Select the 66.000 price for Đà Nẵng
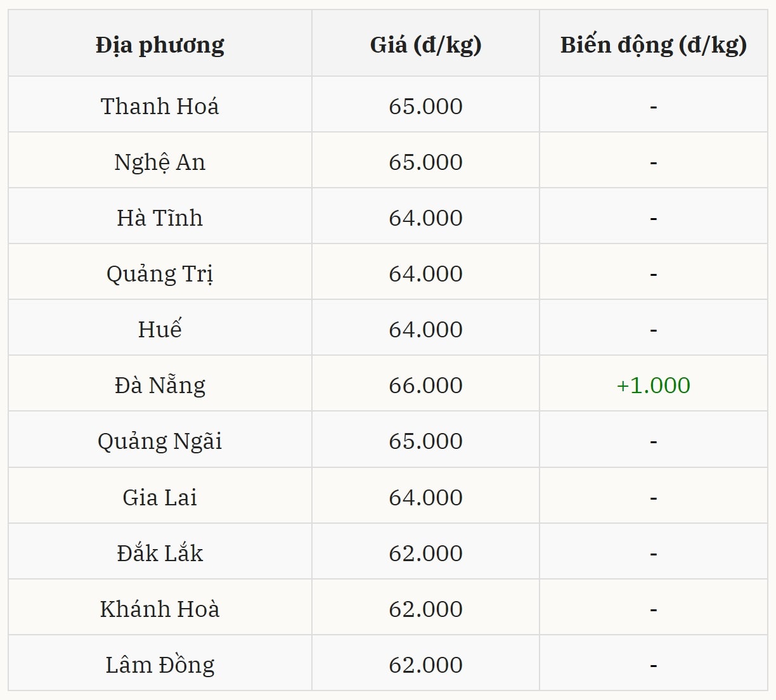Viewport: 776px width, 700px height. coord(425,386)
